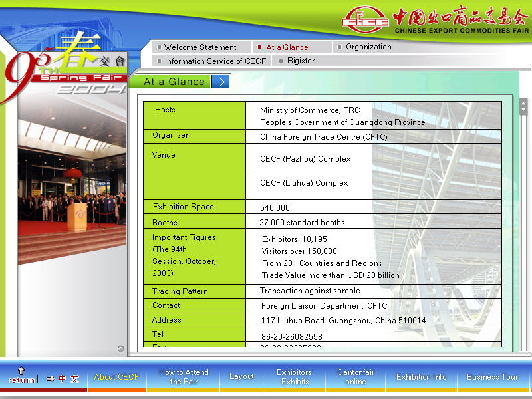The image size is (532, 399).
Task: Click the arrow icon before Chinese language link
Action: click(51, 379)
